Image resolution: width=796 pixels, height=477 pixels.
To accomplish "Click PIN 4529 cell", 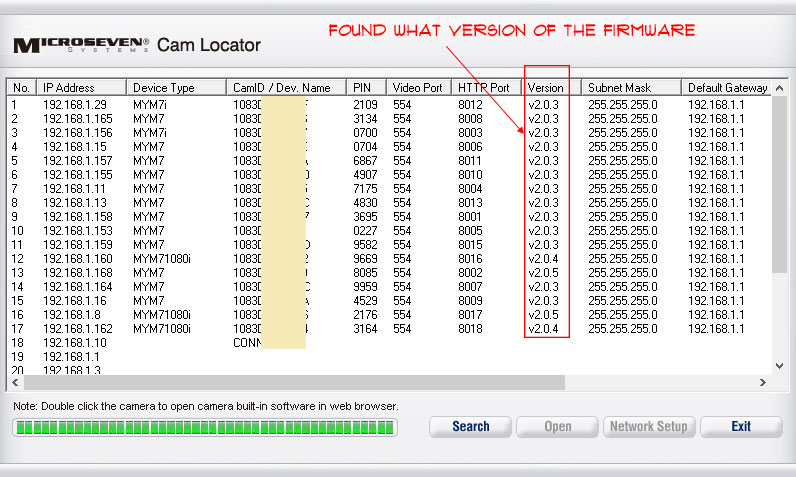I will click(366, 301).
